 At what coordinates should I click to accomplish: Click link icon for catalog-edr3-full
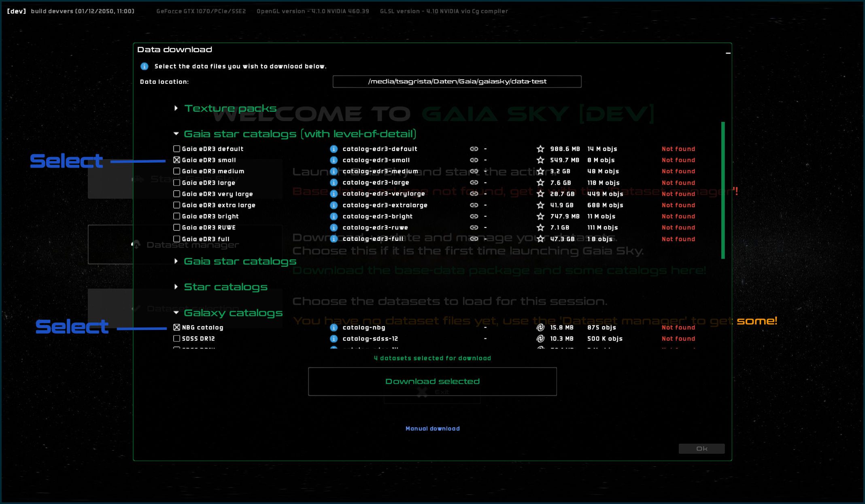pyautogui.click(x=474, y=239)
